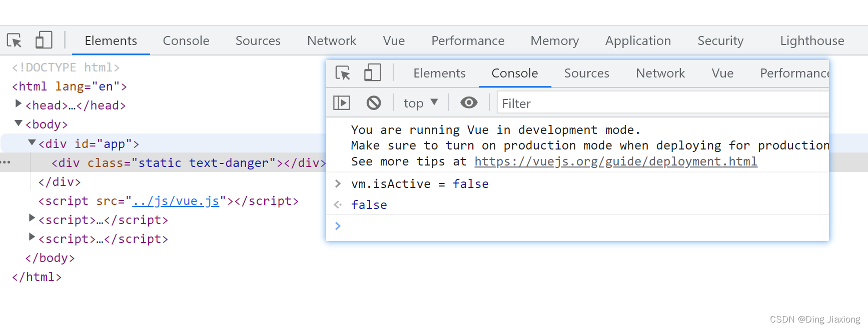The height and width of the screenshot is (329, 868).
Task: Collapse the div id=app node
Action: click(x=32, y=142)
